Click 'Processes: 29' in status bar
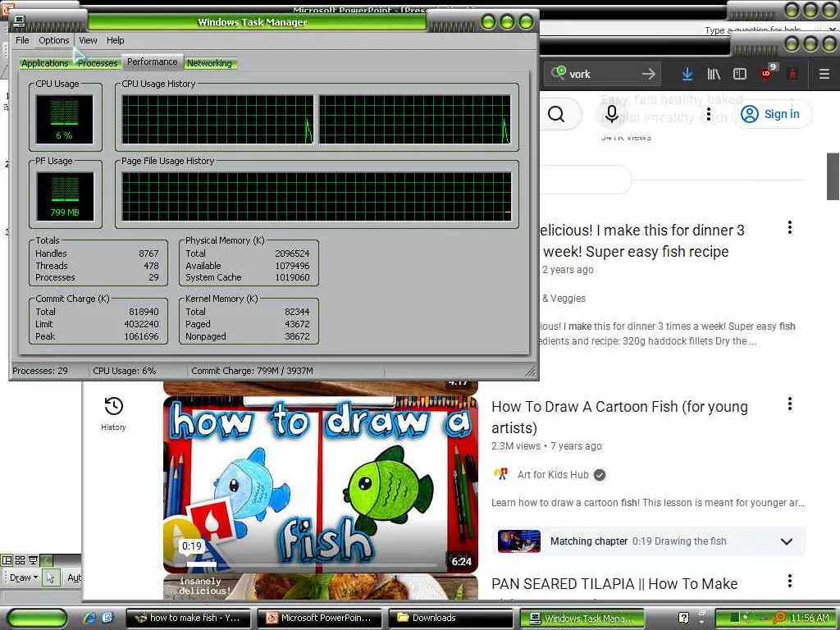 tap(40, 371)
